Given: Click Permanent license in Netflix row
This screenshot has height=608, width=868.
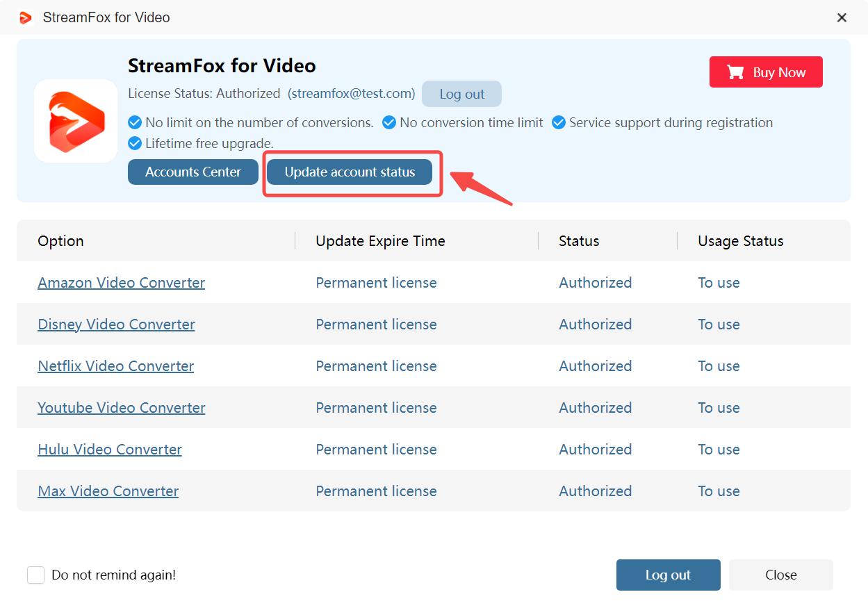Looking at the screenshot, I should 376,366.
